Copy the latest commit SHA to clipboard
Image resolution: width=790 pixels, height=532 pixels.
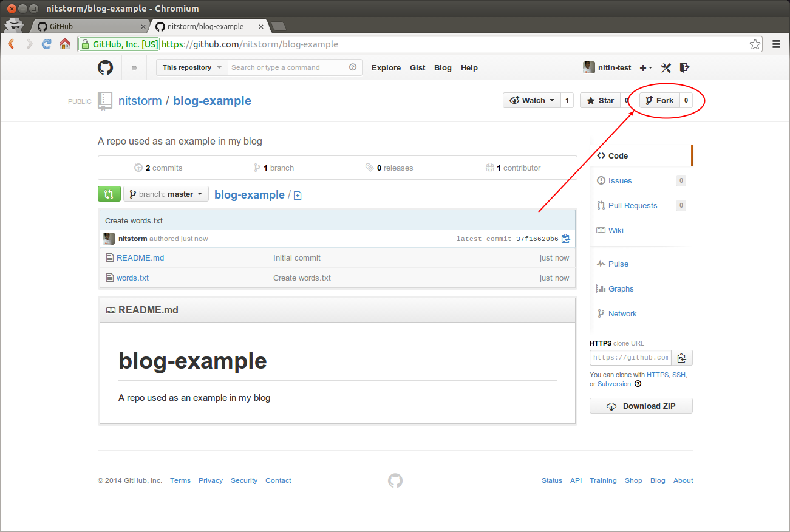pos(566,239)
